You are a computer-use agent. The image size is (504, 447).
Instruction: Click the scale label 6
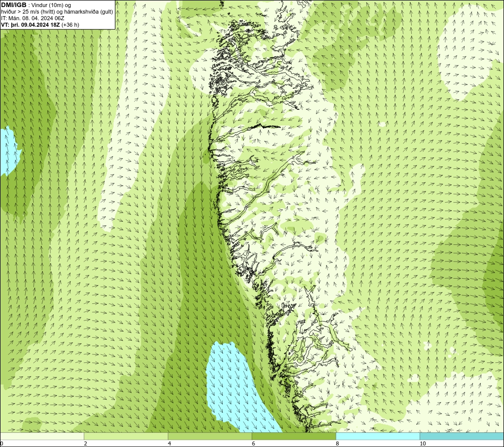point(254,443)
